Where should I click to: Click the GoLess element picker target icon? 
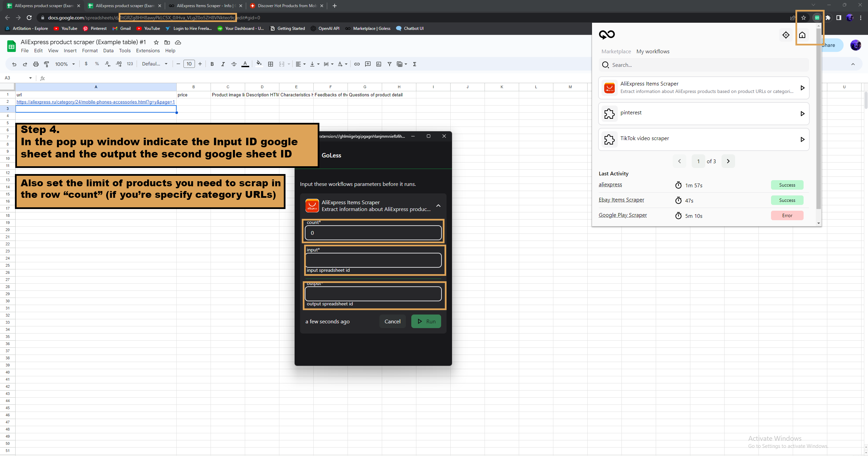pos(786,35)
